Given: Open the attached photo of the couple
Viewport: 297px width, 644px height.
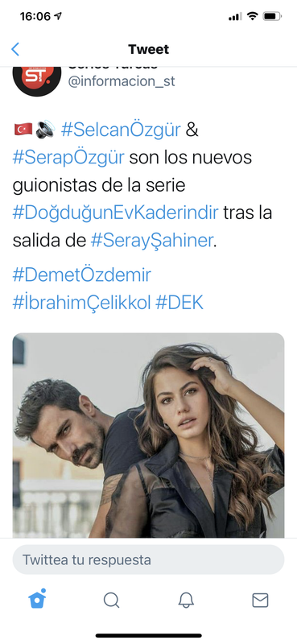Looking at the screenshot, I should pyautogui.click(x=148, y=435).
